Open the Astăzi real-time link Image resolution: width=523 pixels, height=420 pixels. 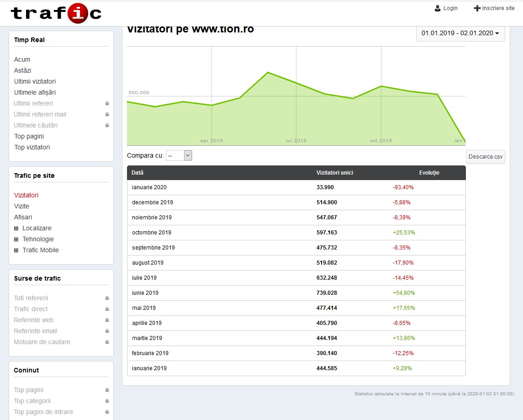pos(22,70)
